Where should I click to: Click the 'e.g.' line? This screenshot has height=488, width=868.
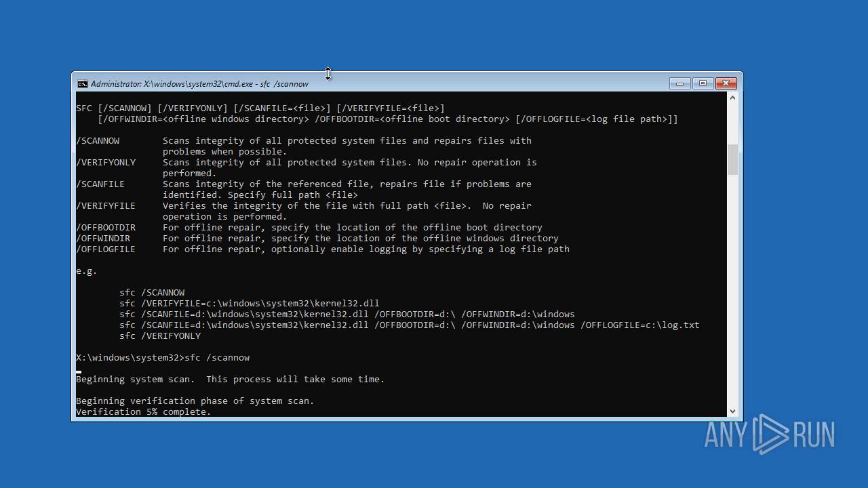click(x=87, y=271)
